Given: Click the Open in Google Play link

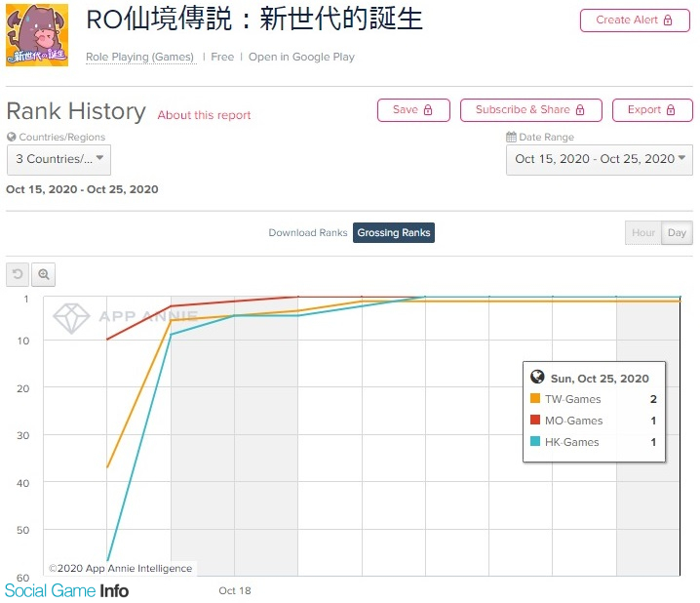Looking at the screenshot, I should (301, 58).
